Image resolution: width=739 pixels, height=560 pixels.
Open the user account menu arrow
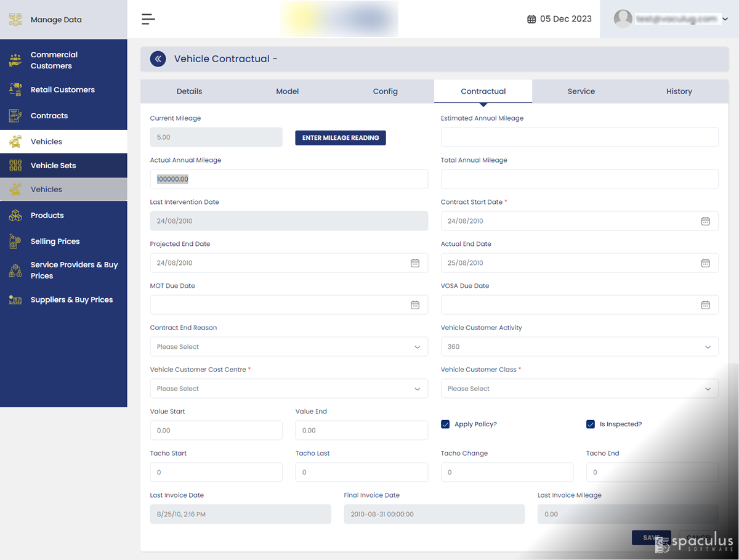tap(725, 20)
